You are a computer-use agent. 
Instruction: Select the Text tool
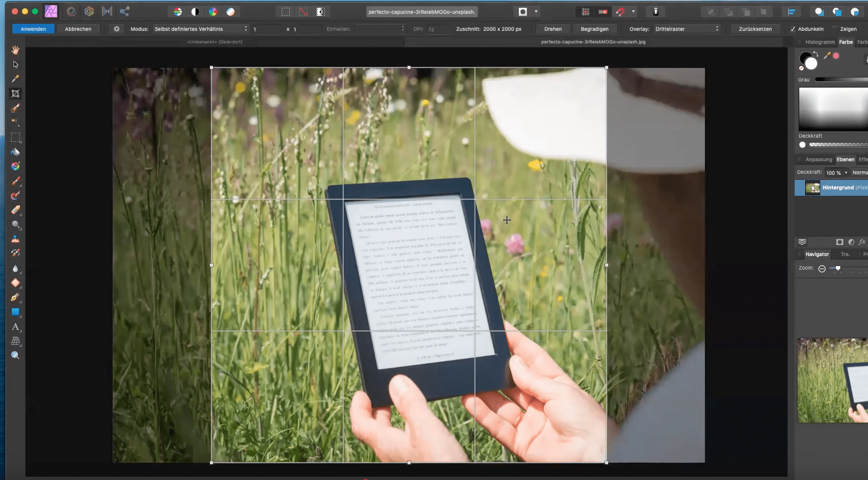[x=15, y=327]
